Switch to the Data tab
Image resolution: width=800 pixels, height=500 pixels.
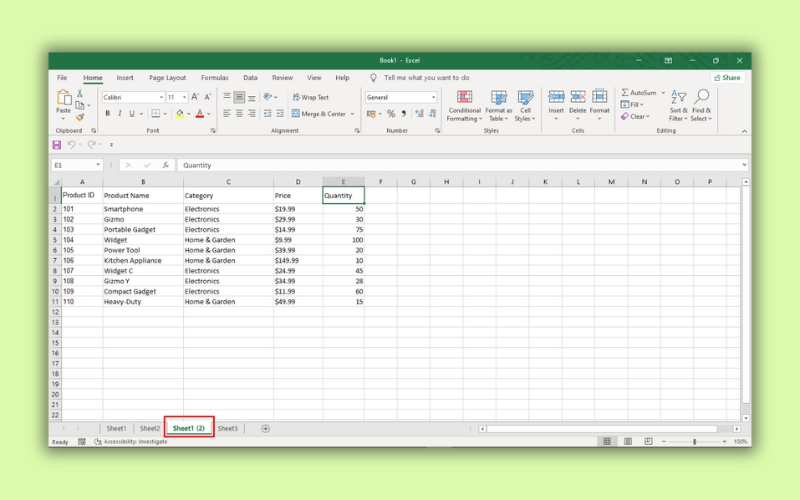click(x=250, y=78)
